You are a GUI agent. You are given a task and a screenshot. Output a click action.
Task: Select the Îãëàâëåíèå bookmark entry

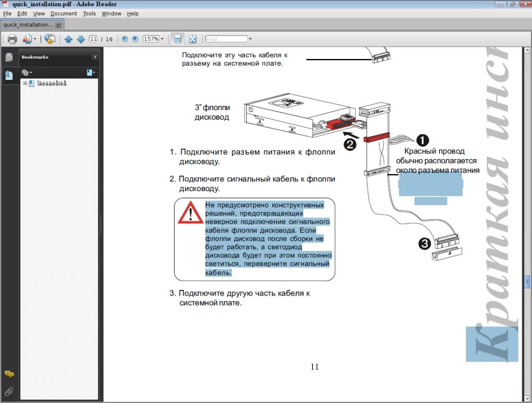click(x=51, y=83)
